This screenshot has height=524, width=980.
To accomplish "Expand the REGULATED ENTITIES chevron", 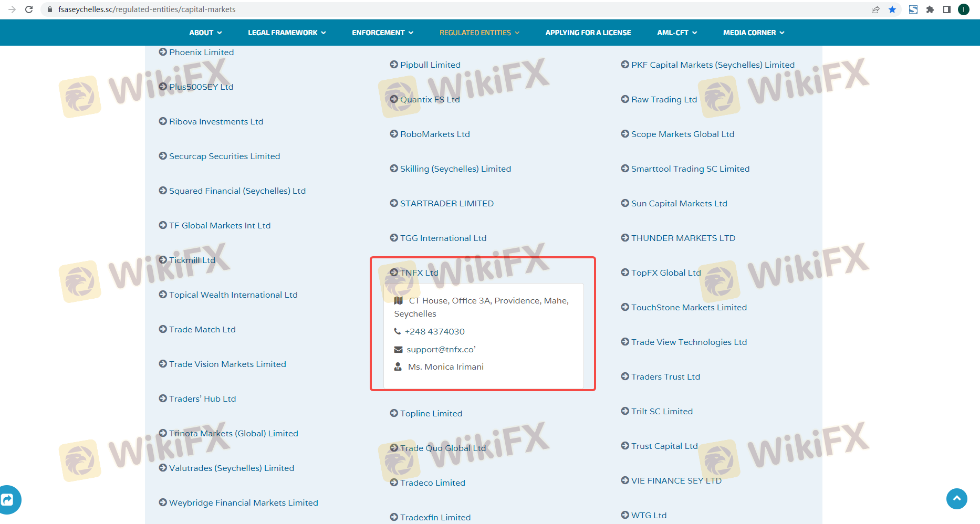I will 517,33.
